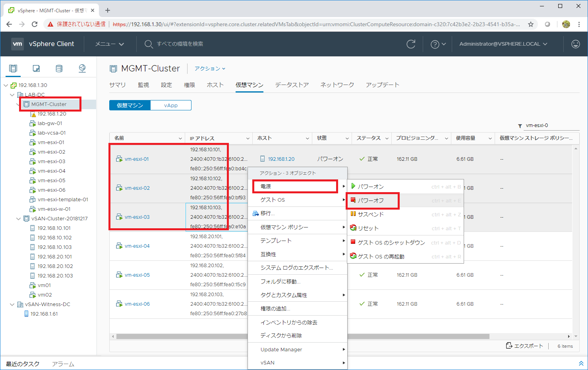This screenshot has width=588, height=370.
Task: Open the vm-esxi-06 VM link
Action: click(x=137, y=304)
